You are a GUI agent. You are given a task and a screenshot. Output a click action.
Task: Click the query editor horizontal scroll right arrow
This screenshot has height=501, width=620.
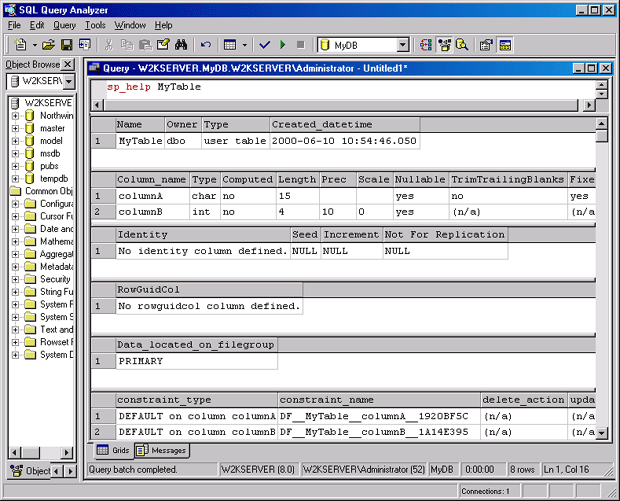[x=589, y=105]
